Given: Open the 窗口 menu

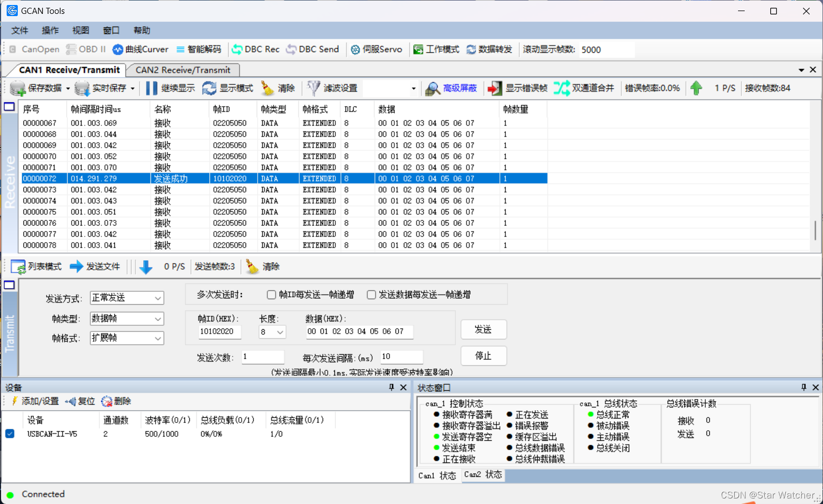Looking at the screenshot, I should pos(111,31).
